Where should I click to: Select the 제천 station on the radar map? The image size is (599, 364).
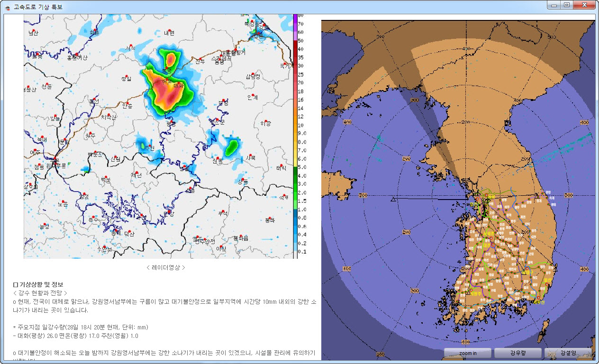point(136,175)
